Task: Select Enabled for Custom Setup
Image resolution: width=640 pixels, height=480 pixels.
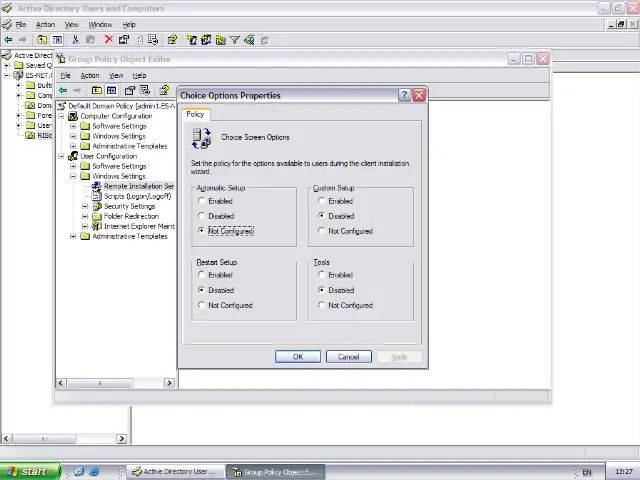Action: (x=322, y=201)
